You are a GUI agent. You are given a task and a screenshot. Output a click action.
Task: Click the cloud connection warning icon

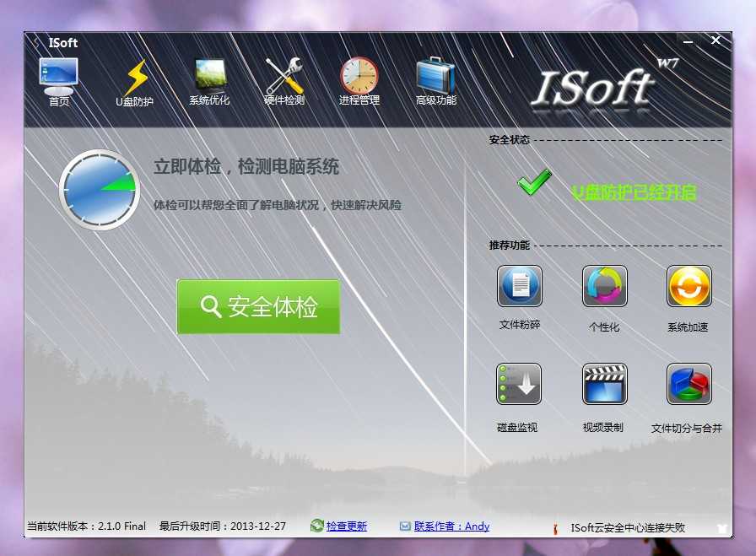click(555, 528)
